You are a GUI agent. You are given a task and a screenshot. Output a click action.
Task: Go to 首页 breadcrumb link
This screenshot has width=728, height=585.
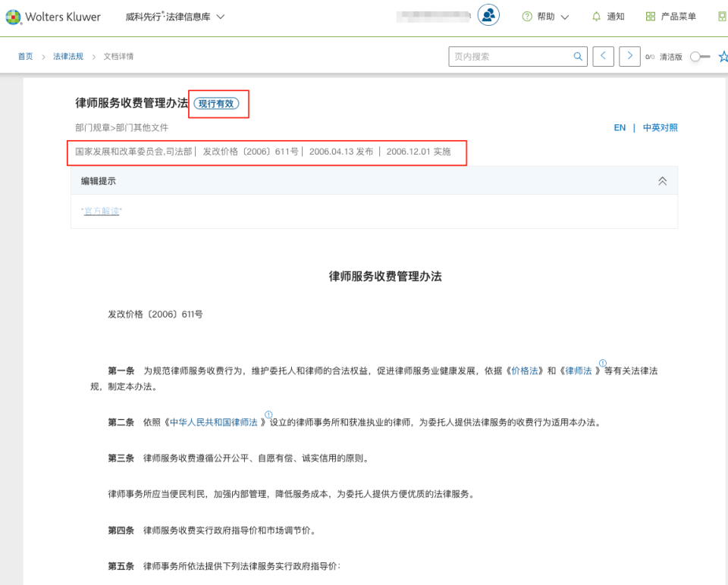click(26, 56)
